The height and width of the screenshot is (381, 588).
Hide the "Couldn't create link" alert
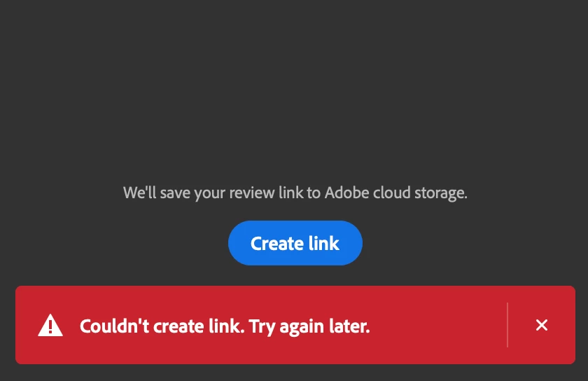[x=542, y=325]
